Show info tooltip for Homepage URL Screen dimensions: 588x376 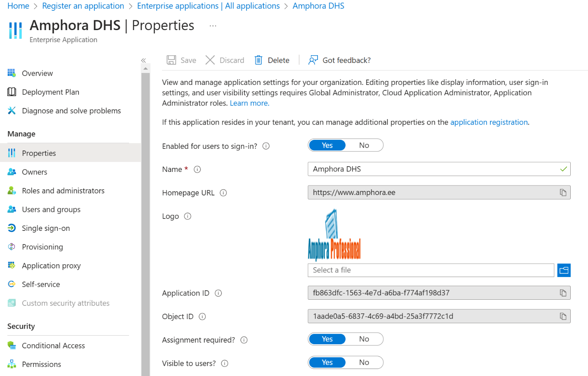(223, 193)
